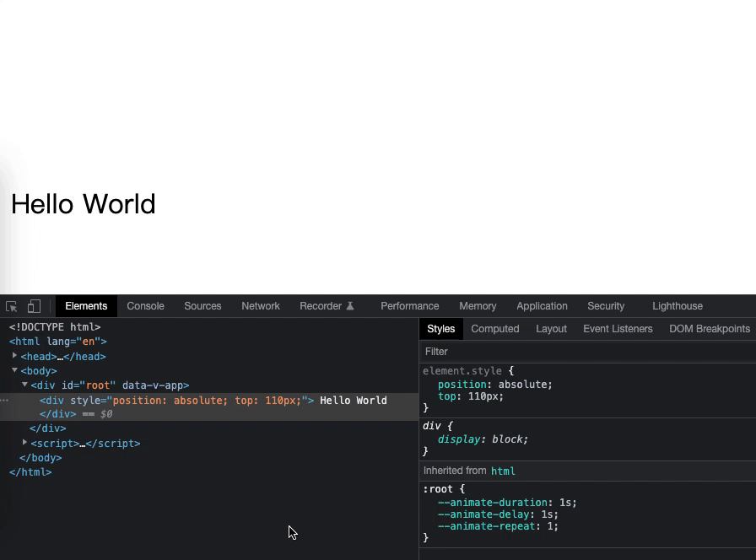The image size is (756, 560).
Task: Open the Network panel
Action: (260, 305)
